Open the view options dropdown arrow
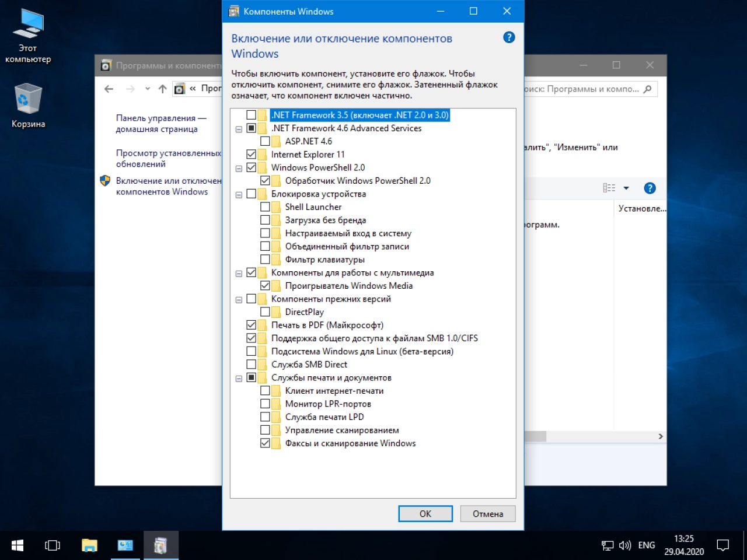 626,188
